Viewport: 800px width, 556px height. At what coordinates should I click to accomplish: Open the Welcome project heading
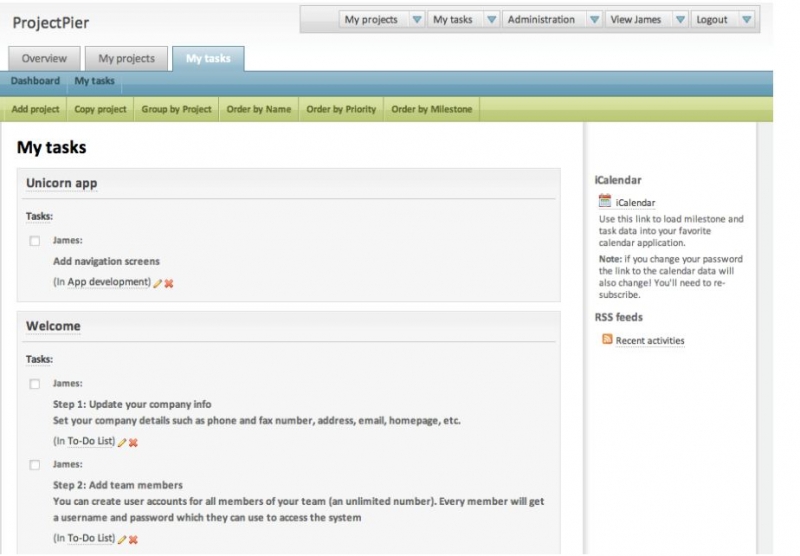tap(54, 326)
